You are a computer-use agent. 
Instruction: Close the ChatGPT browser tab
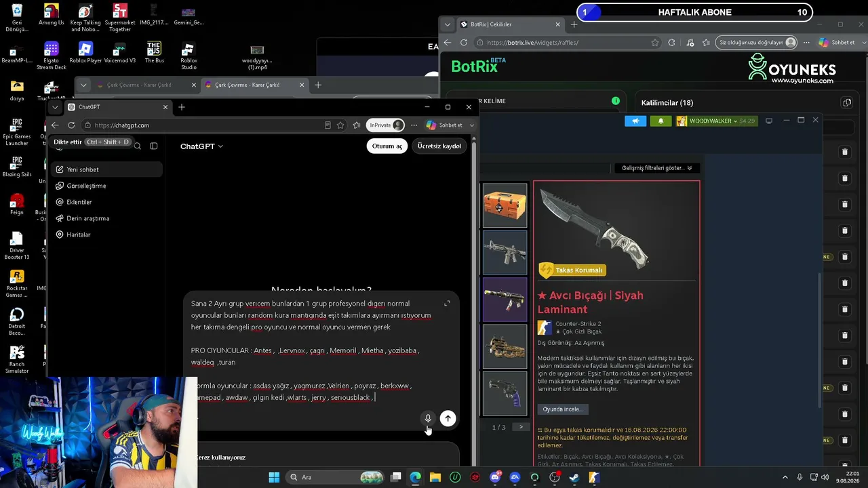pos(165,107)
